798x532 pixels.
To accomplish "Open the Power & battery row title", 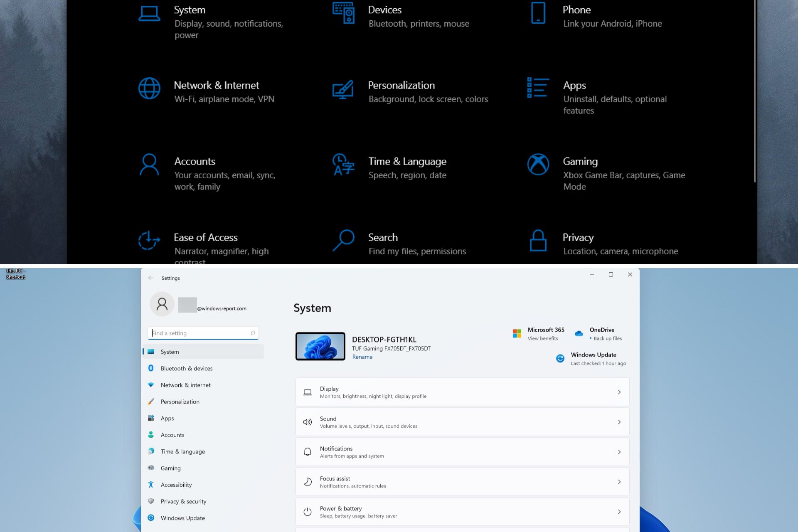I will [341, 508].
